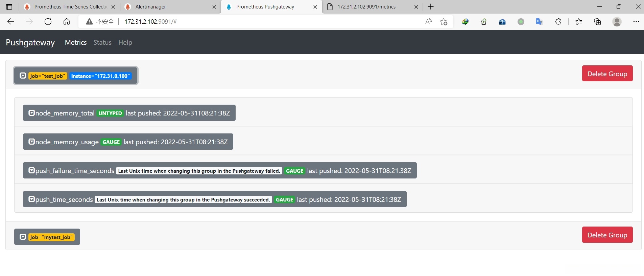Open the translate extension icon
644x276 pixels.
[x=540, y=22]
